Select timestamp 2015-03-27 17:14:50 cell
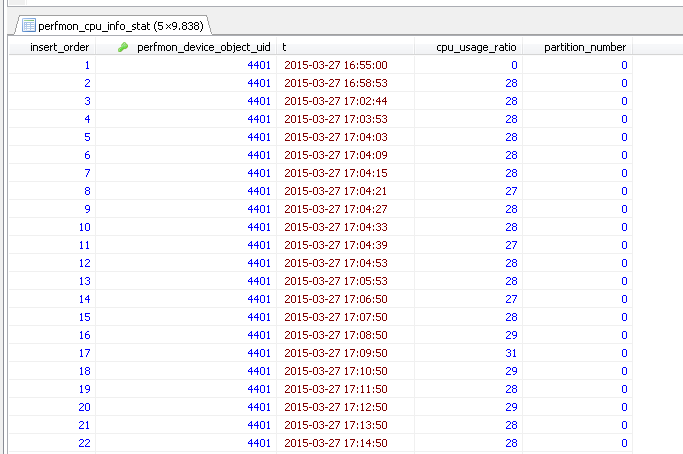 tap(345, 443)
